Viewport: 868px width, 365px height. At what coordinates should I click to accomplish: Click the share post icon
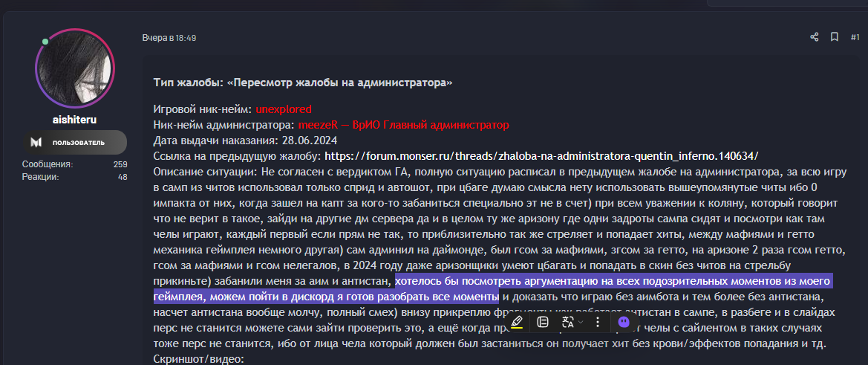click(x=815, y=37)
